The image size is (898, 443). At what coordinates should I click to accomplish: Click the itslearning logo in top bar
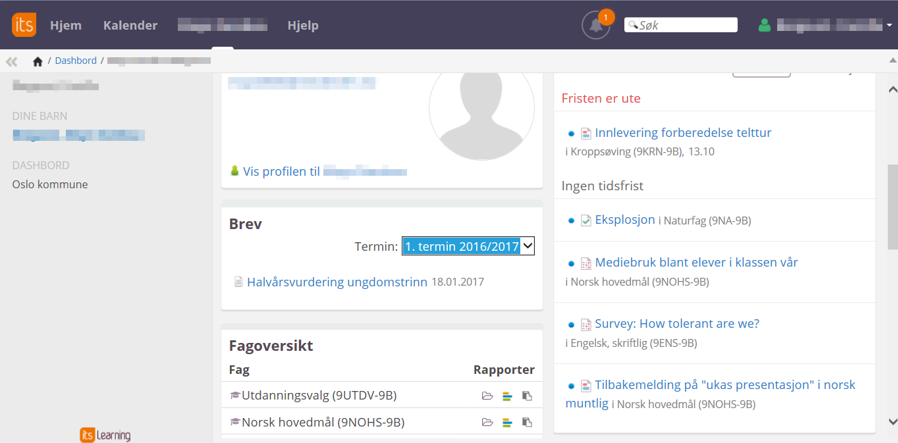click(23, 24)
